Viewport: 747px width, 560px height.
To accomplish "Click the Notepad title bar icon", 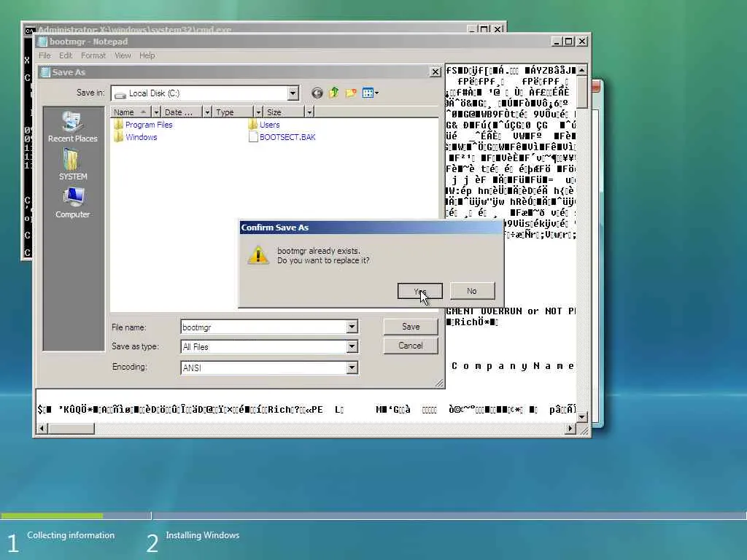I will (x=42, y=42).
